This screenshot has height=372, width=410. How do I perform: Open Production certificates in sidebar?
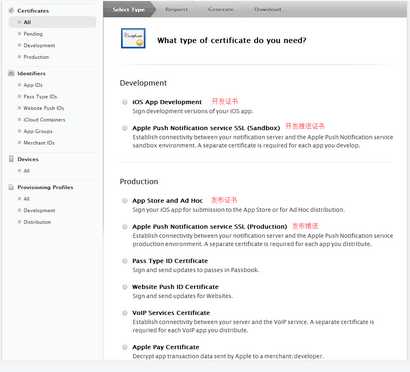[x=36, y=57]
